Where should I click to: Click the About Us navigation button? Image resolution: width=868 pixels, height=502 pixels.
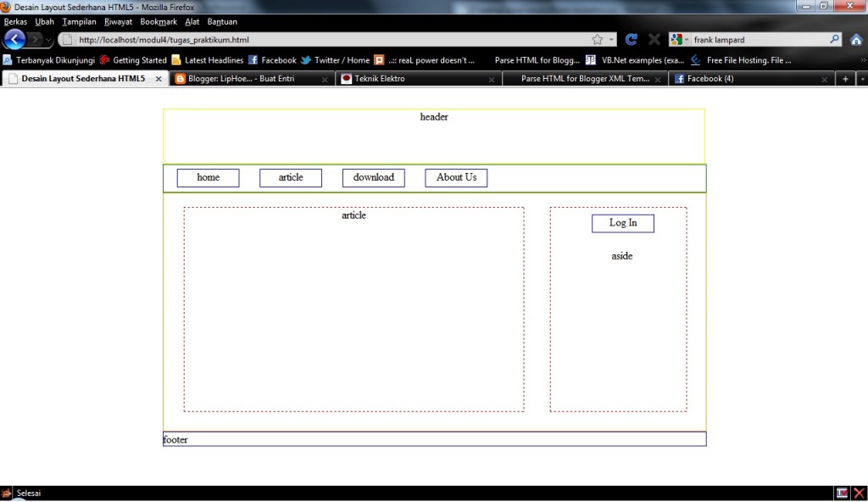455,177
